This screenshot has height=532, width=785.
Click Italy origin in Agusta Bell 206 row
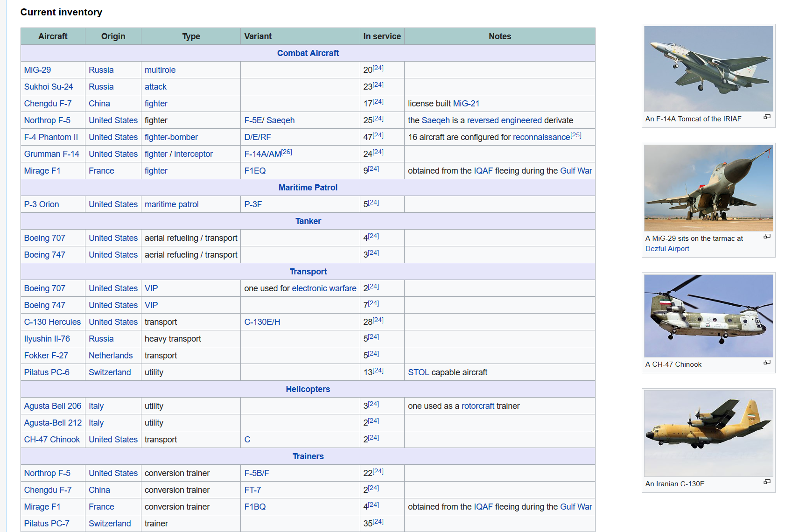96,406
